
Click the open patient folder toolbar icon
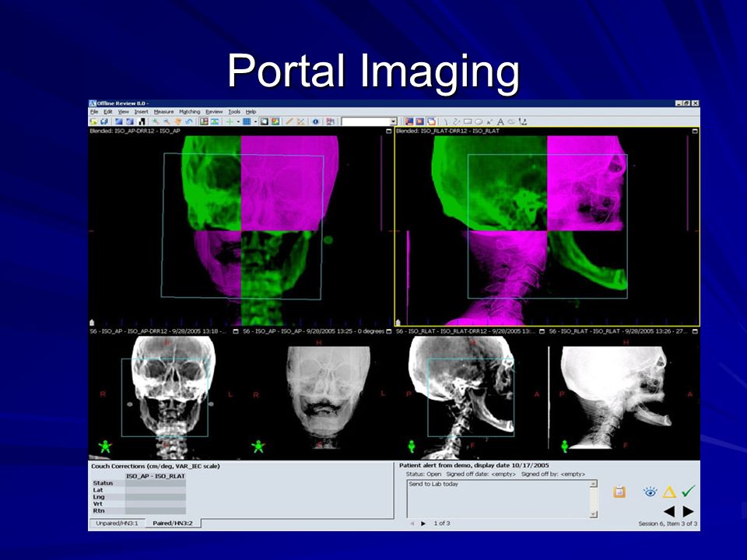(x=93, y=121)
